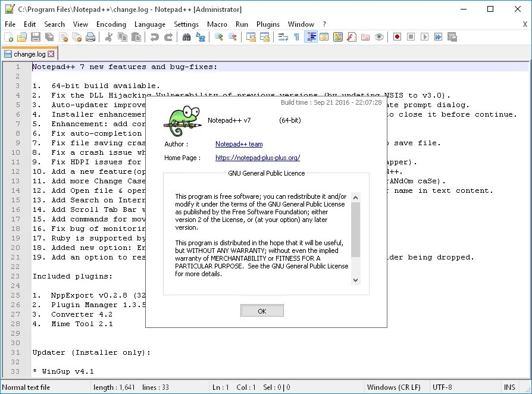This screenshot has width=532, height=394.
Task: Open the Replace dialog from the toolbar icon
Action: pos(200,37)
